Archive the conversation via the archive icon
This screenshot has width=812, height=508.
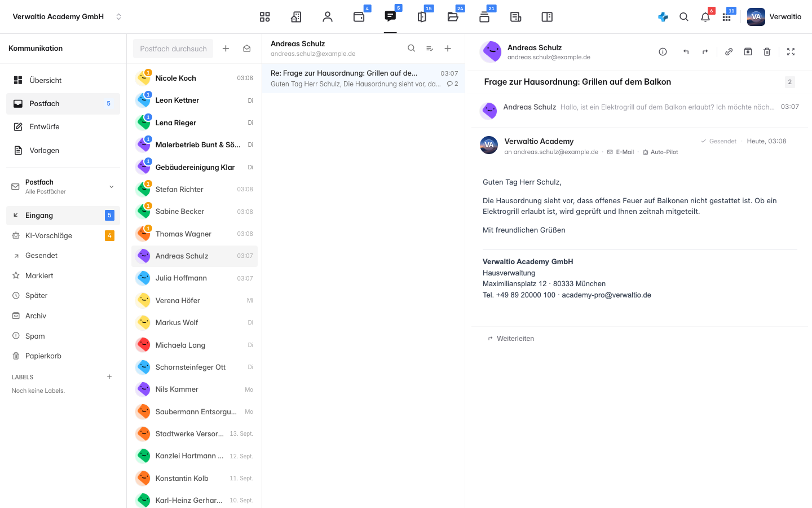(748, 52)
